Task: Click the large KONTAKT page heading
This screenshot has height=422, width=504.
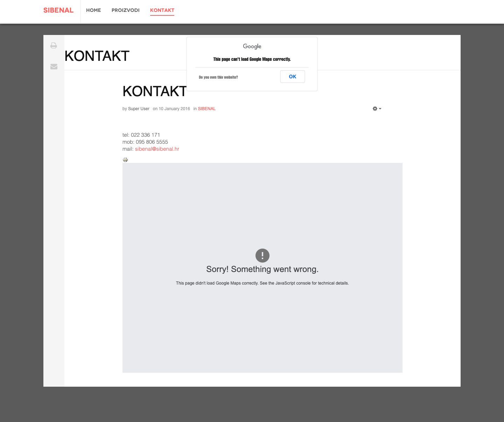Action: (97, 56)
